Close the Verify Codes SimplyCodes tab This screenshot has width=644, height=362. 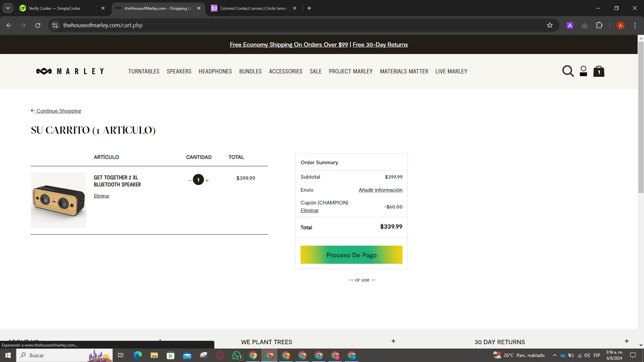click(103, 8)
